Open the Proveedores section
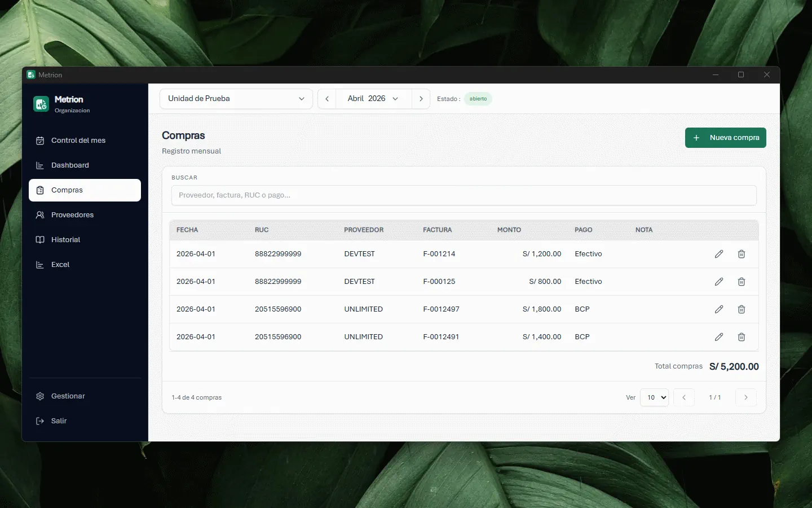Screen dimensions: 812x508 click(85, 215)
